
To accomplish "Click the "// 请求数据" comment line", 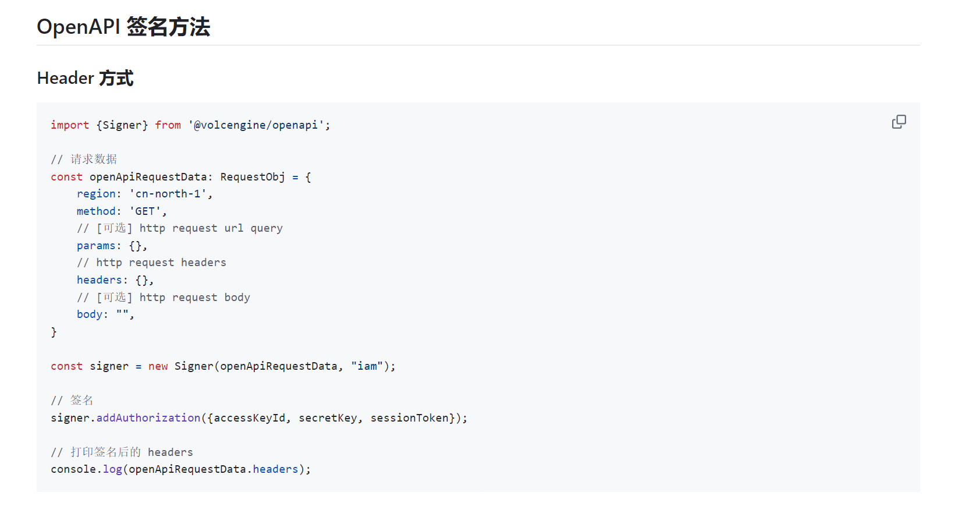I will (84, 160).
